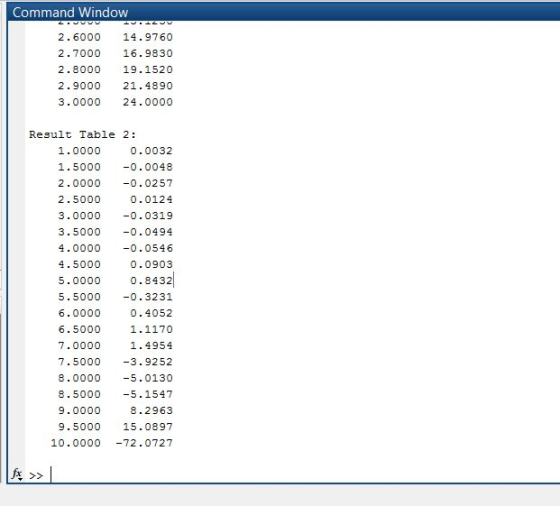Click the value 0.0124
This screenshot has width=560, height=506.
pyautogui.click(x=151, y=200)
